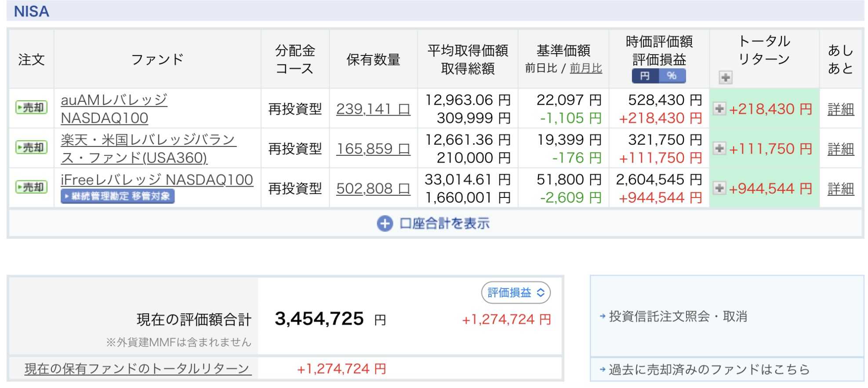The image size is (868, 388).
Task: Click sell icon for iFree Leverage NASDAQ100
Action: click(x=31, y=187)
